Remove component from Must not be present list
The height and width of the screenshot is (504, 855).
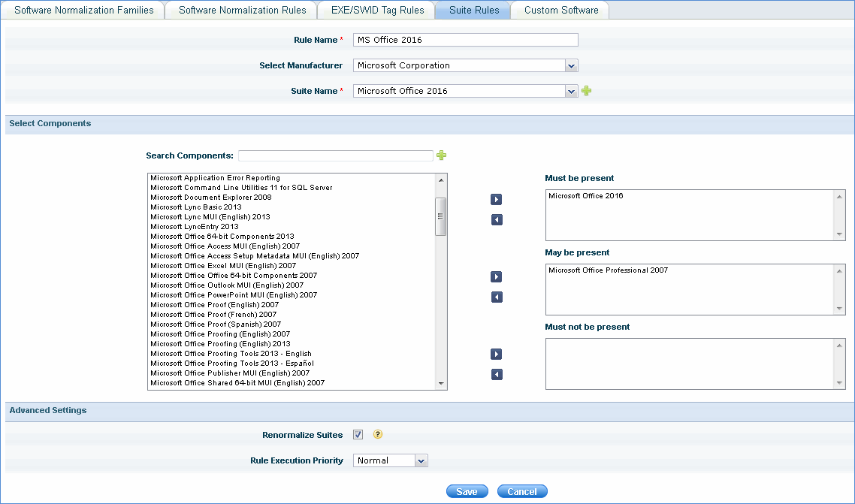496,375
